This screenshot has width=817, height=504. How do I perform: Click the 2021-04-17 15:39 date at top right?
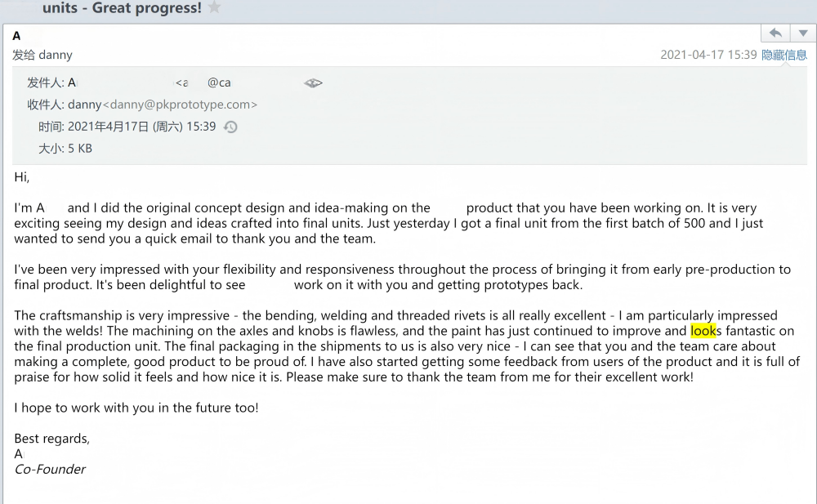(708, 56)
